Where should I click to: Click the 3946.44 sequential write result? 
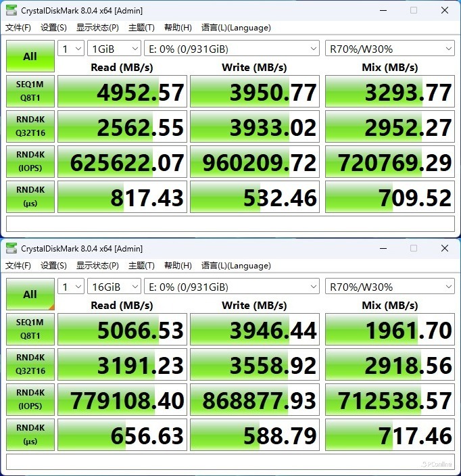(255, 329)
